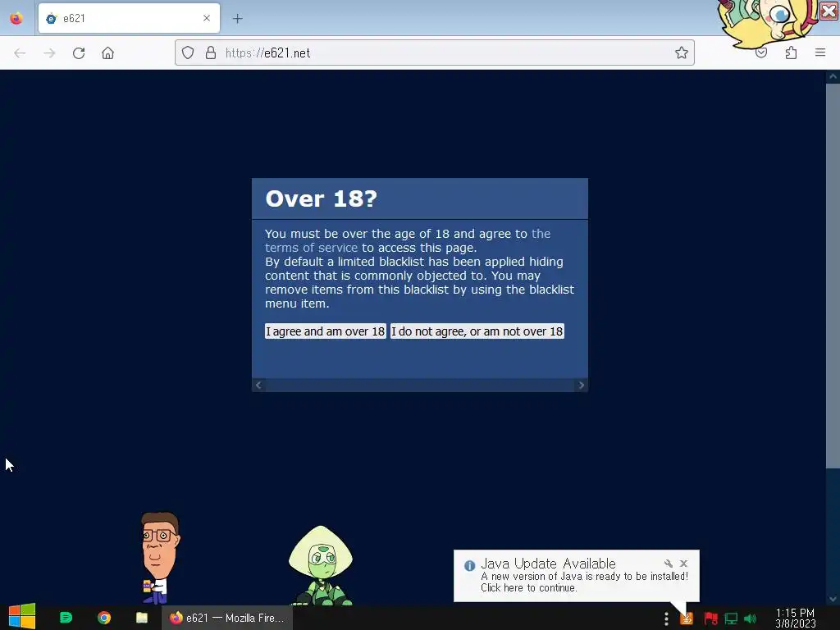Image resolution: width=840 pixels, height=630 pixels.
Task: Close the Java Update notification
Action: 683,563
